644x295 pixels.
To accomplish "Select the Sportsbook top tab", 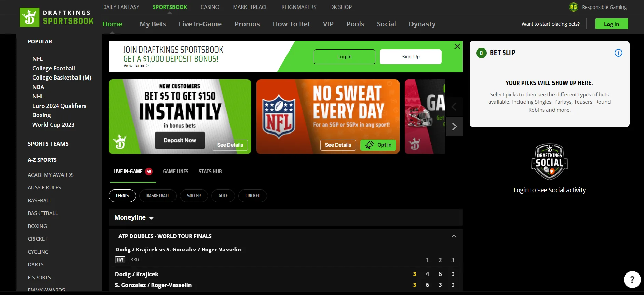I will click(x=170, y=7).
